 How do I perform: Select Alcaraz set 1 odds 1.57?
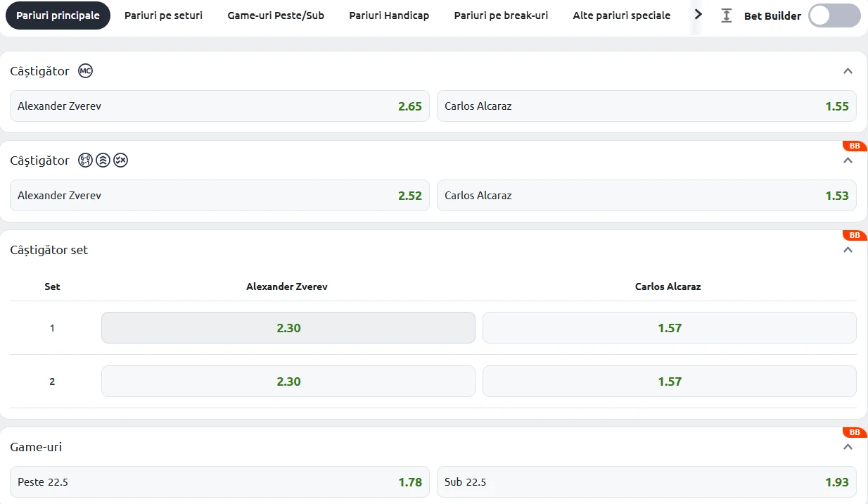click(x=670, y=328)
